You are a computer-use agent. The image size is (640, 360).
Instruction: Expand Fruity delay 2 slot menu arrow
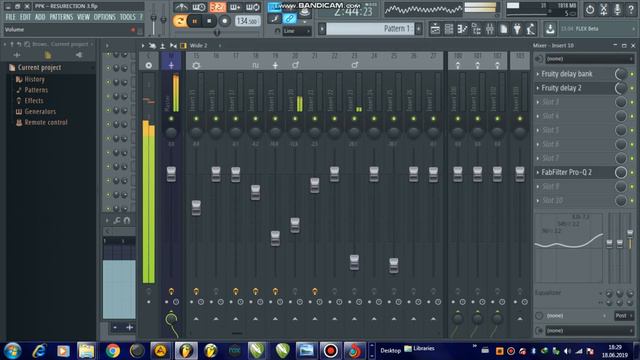(x=538, y=88)
